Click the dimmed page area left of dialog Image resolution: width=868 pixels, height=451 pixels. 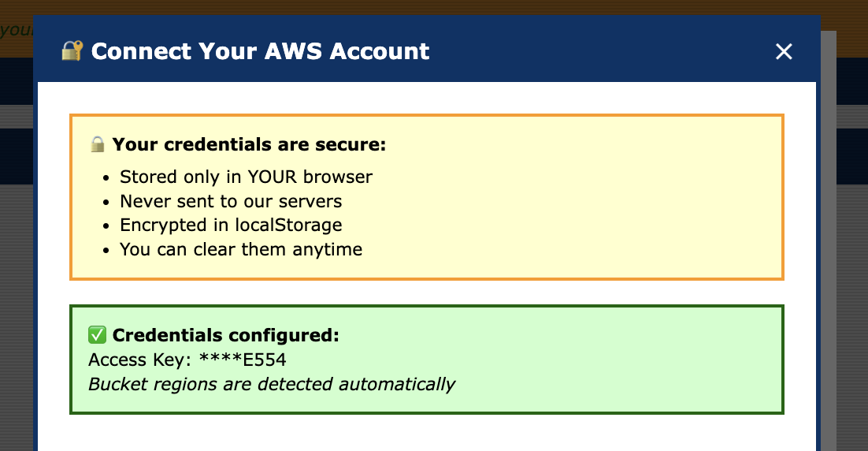pyautogui.click(x=16, y=315)
